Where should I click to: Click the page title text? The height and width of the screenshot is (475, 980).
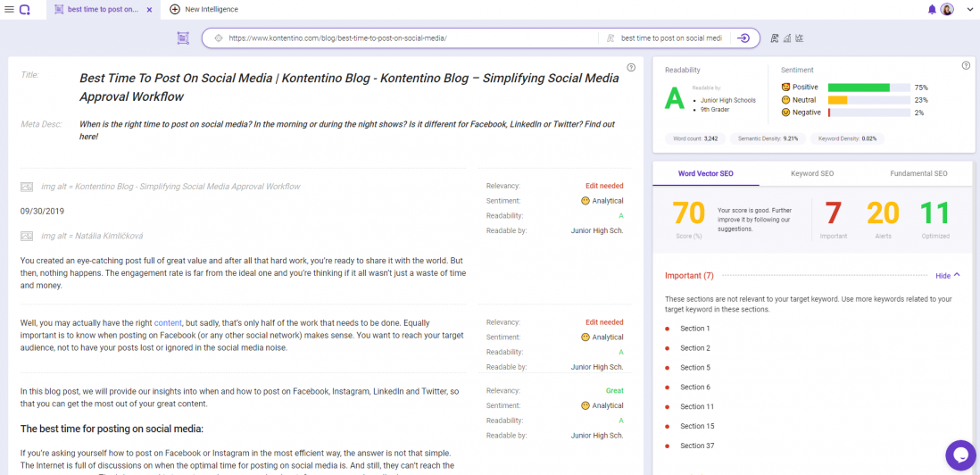coord(349,87)
